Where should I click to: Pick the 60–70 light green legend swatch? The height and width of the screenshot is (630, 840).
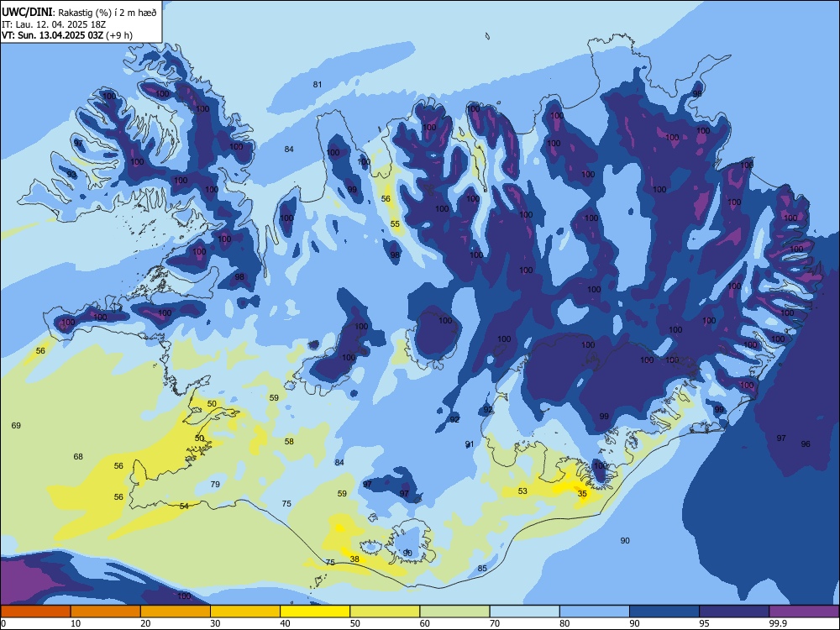click(x=454, y=612)
